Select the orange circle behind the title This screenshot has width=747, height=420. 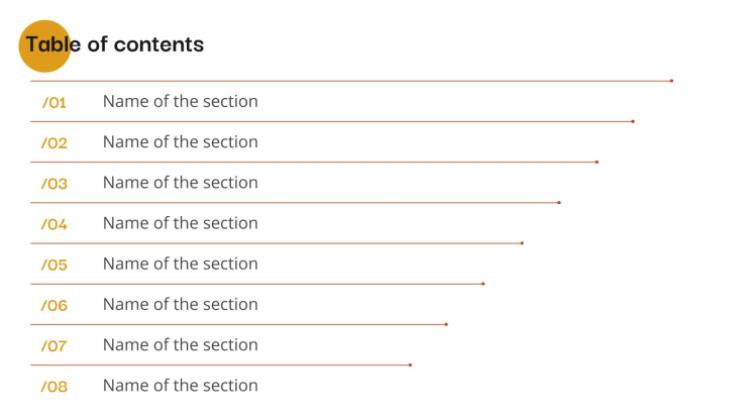(45, 46)
